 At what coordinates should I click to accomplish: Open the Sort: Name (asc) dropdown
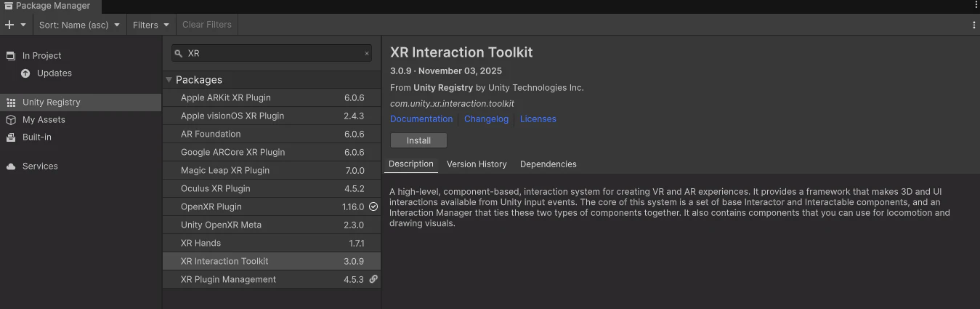tap(79, 25)
